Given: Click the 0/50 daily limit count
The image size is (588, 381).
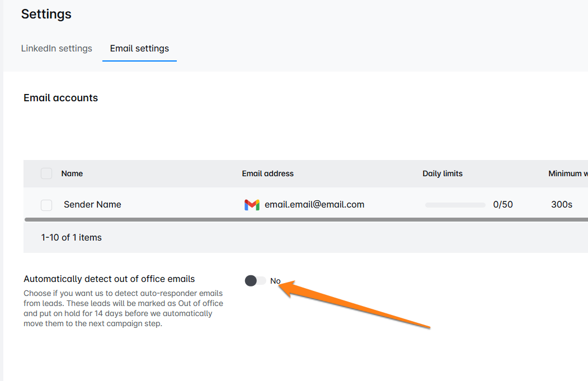Looking at the screenshot, I should point(502,205).
